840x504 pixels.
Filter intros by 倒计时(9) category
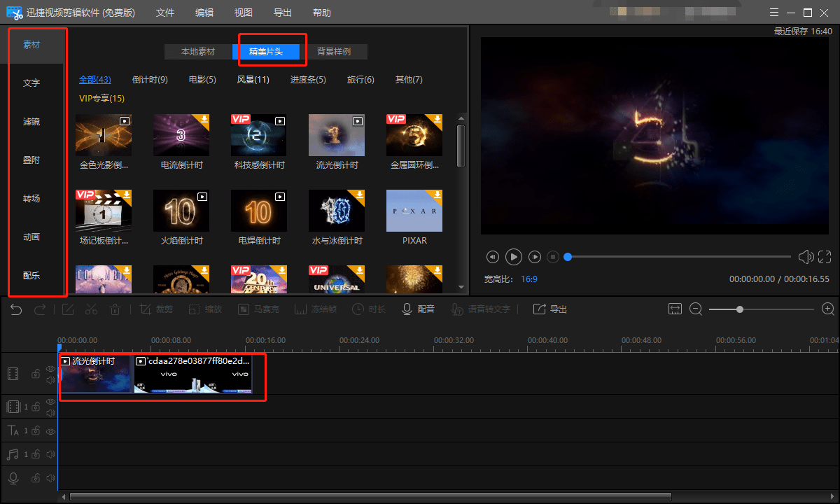pyautogui.click(x=150, y=80)
